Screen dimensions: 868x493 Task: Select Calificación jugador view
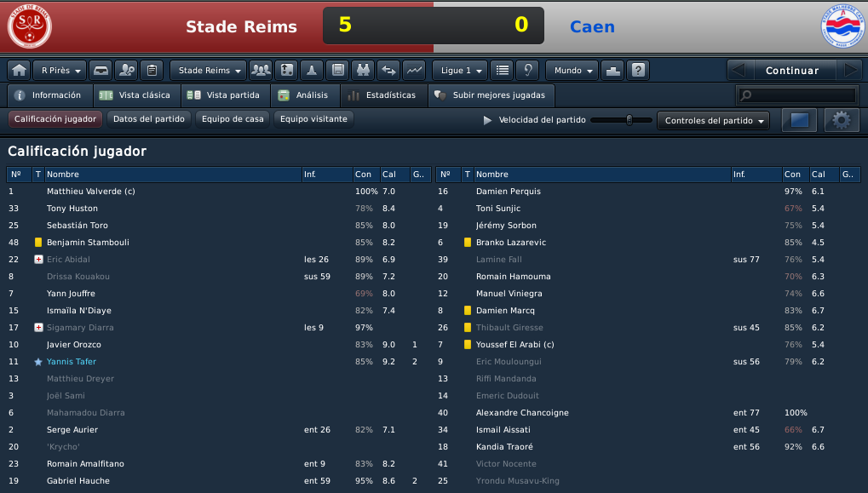(55, 119)
